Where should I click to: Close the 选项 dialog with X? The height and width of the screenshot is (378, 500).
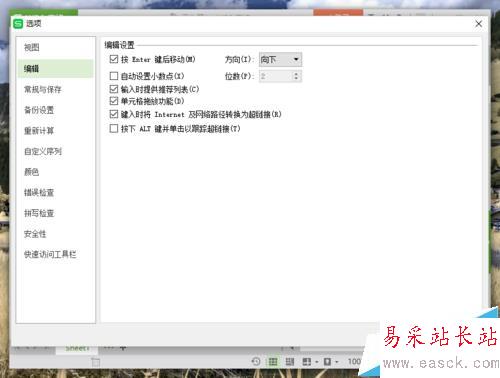[479, 24]
